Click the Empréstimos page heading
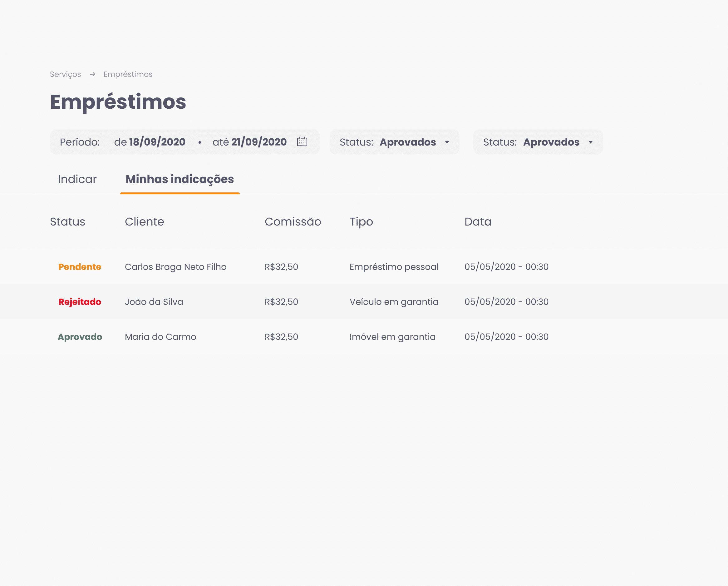 [x=118, y=102]
